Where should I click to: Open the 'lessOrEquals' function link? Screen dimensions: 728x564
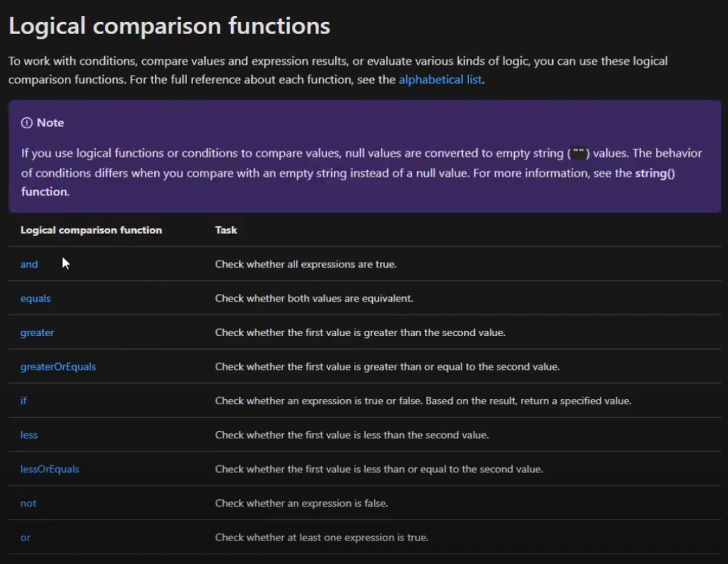pos(49,469)
